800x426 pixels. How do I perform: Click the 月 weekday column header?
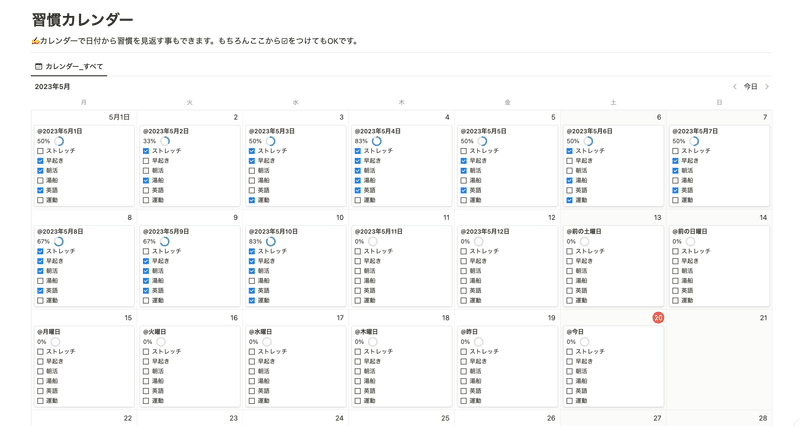84,103
